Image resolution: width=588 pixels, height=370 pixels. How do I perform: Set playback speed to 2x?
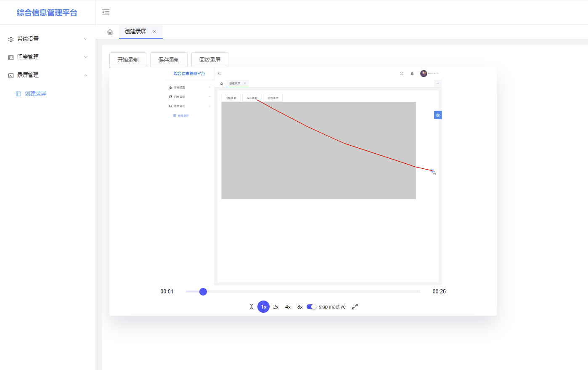(x=275, y=306)
